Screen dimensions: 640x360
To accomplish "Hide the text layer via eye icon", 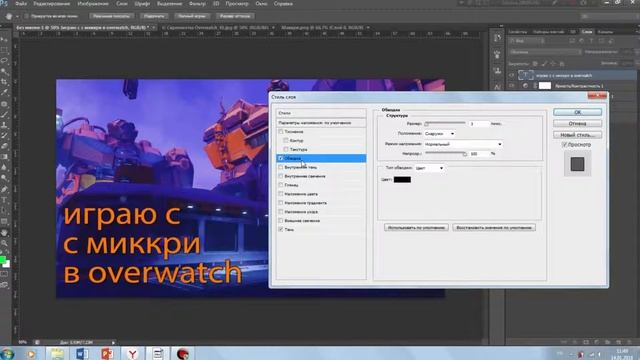I will 511,76.
